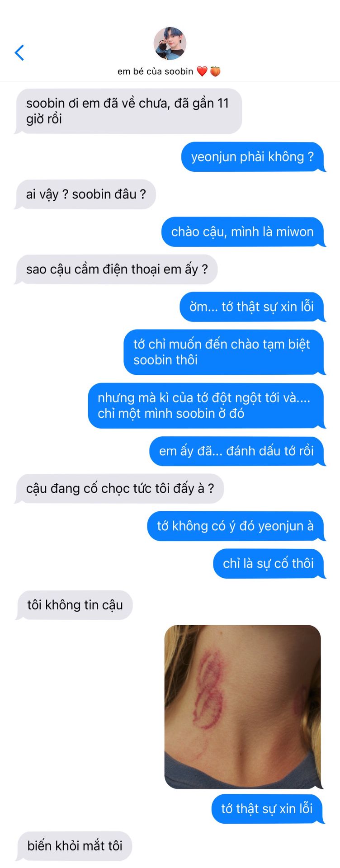Tap the peach emoji in contact name

tap(215, 71)
